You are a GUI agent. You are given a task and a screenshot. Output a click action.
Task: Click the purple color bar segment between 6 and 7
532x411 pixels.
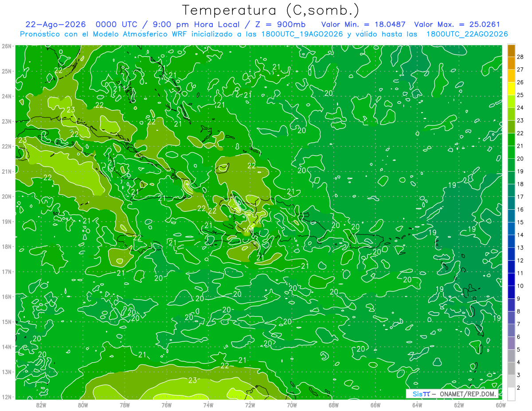pos(511,330)
